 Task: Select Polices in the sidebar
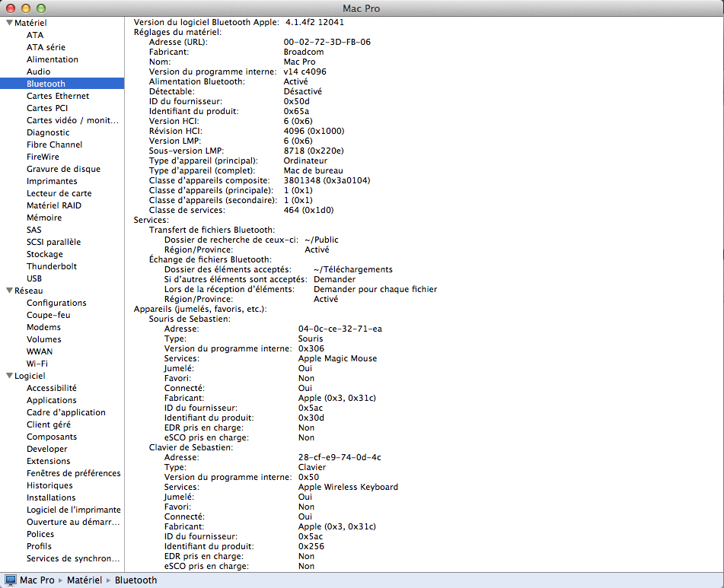[40, 534]
